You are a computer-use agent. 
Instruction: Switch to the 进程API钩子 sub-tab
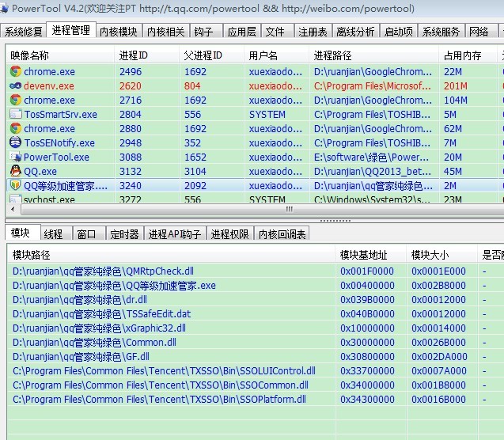click(x=175, y=233)
